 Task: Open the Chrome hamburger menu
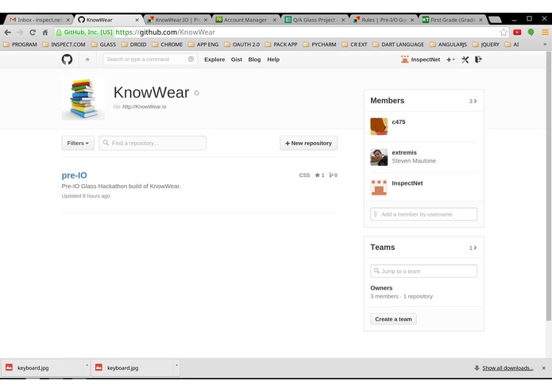545,33
